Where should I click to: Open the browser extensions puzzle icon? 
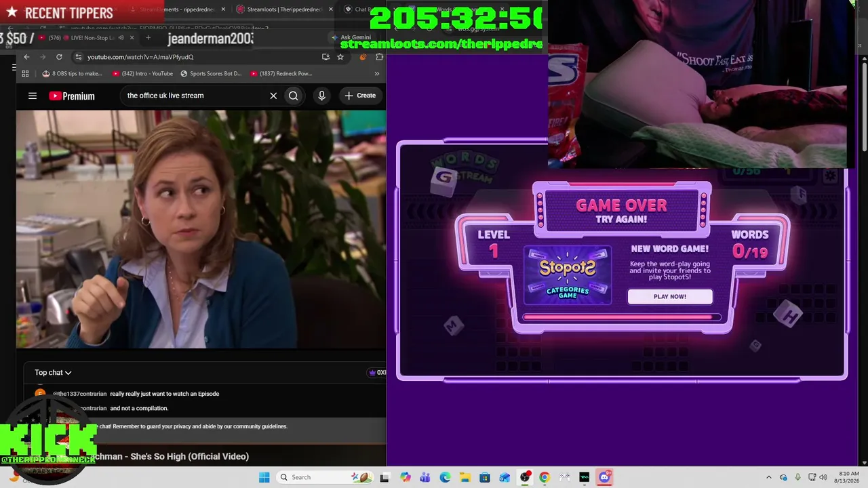click(x=379, y=57)
